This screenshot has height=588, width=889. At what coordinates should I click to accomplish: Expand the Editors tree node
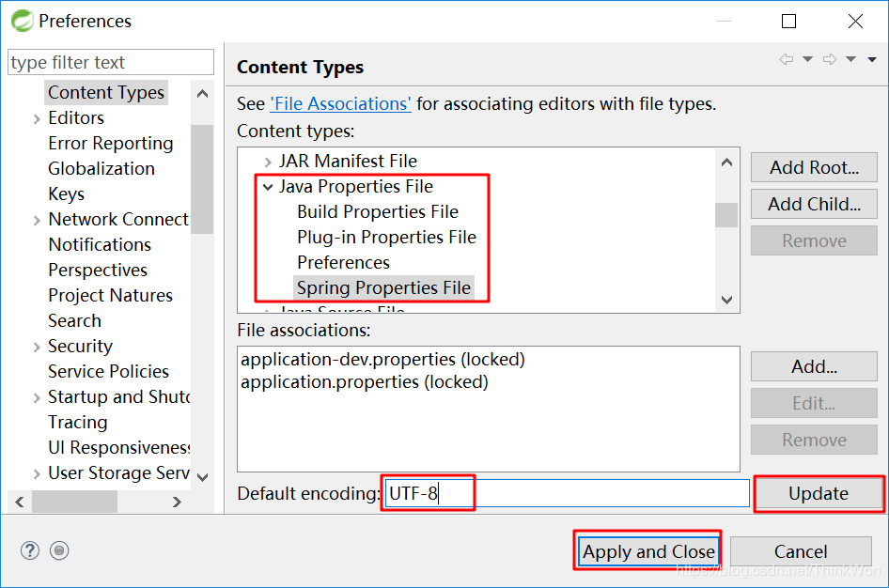point(37,118)
